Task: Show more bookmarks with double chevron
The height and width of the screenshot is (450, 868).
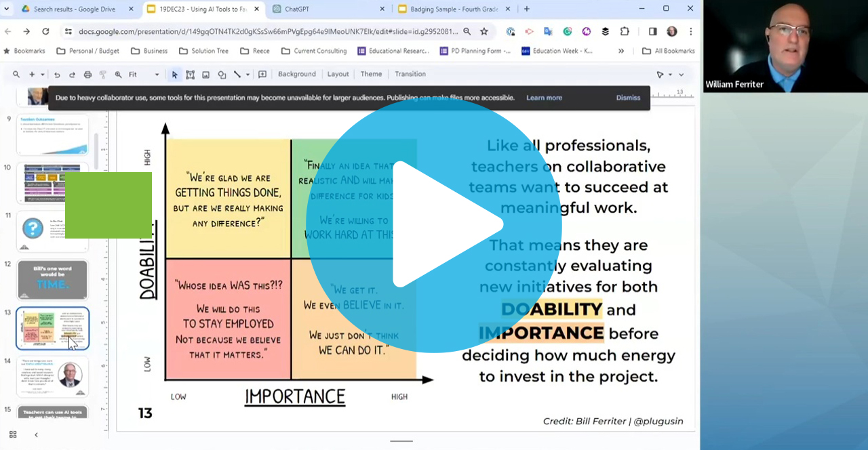Action: [621, 51]
